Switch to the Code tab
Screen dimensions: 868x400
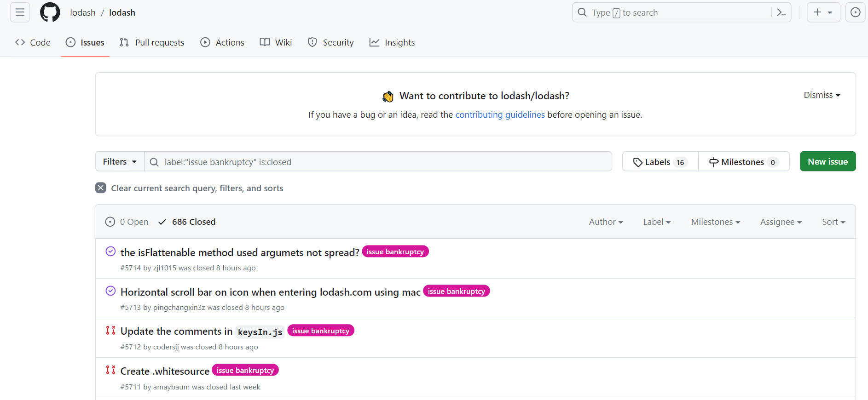pos(33,42)
